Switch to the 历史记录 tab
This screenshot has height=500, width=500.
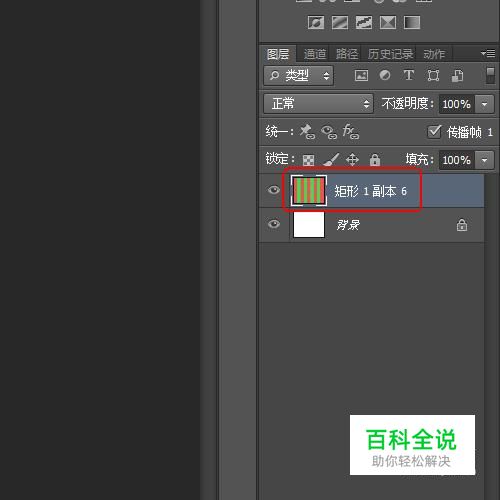point(390,54)
